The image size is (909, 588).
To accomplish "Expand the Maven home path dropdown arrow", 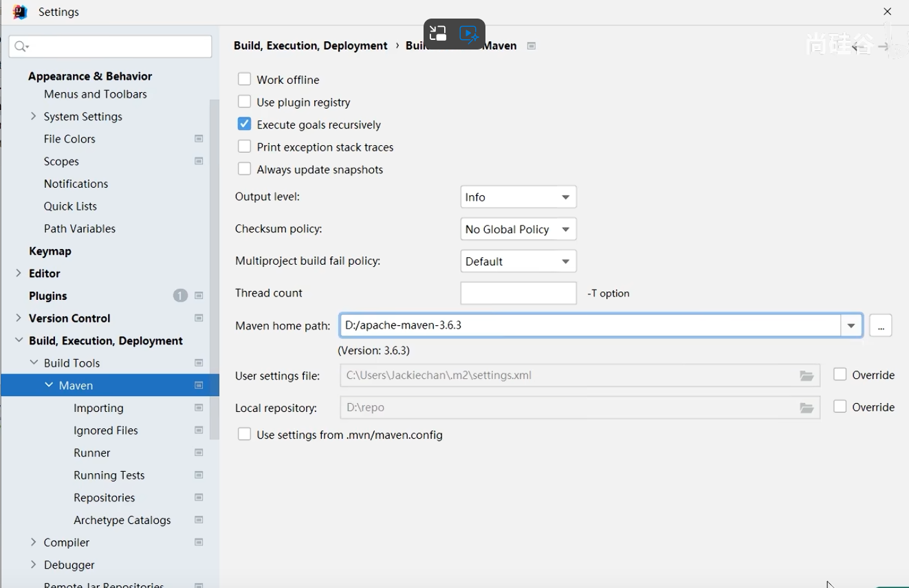I will [x=851, y=325].
